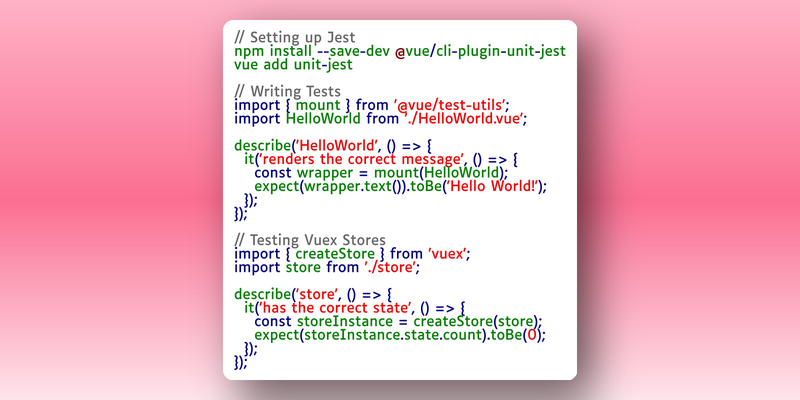Viewport: 800px width, 400px height.
Task: Click the expect(wrapper.text()) assertion line
Action: pyautogui.click(x=401, y=186)
